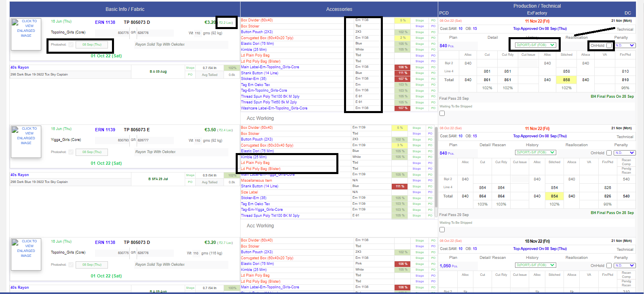This screenshot has width=644, height=294.
Task: Open Miscellaneous Item accessory link
Action: [256, 181]
